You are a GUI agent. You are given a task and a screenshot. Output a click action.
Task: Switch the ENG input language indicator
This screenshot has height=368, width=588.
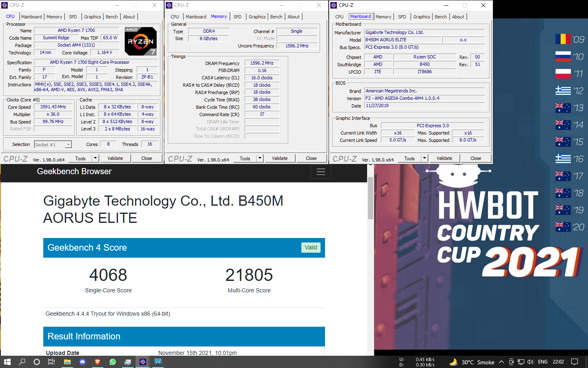tap(543, 362)
